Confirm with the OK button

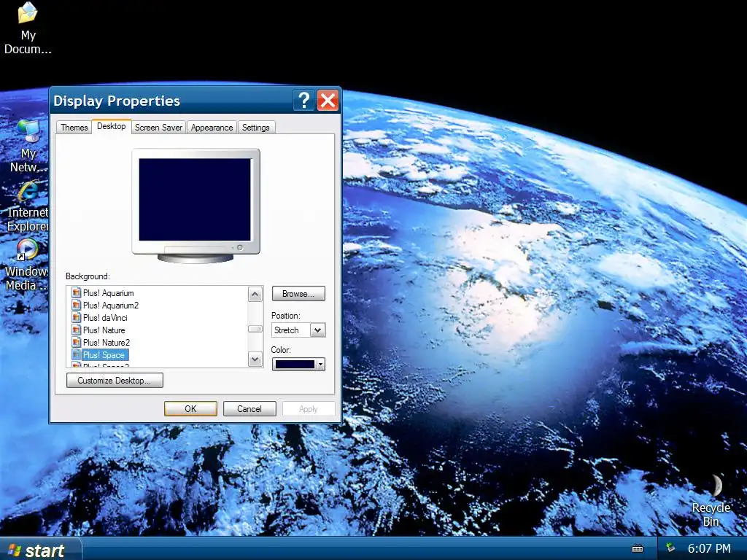pyautogui.click(x=190, y=408)
